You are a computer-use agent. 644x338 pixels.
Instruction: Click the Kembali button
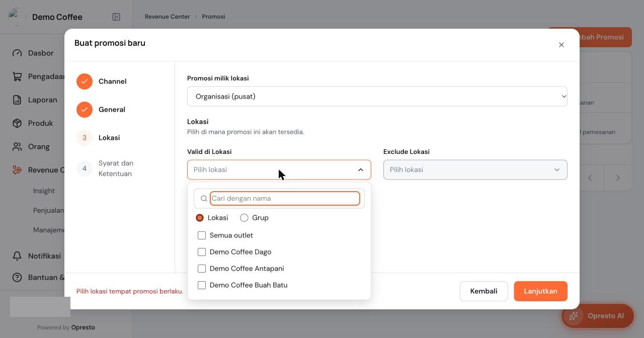point(484,291)
